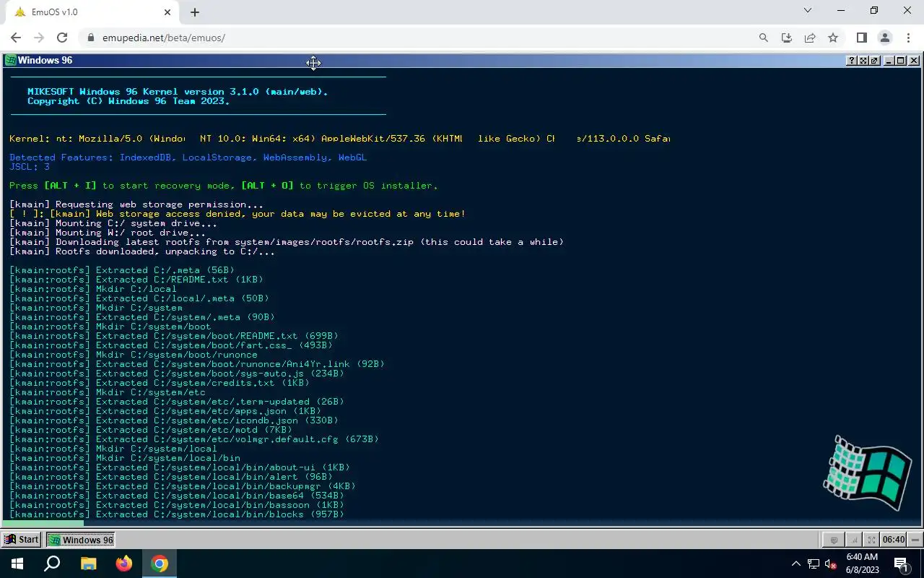The width and height of the screenshot is (924, 578).
Task: Open File Explorer from taskbar
Action: click(x=88, y=564)
